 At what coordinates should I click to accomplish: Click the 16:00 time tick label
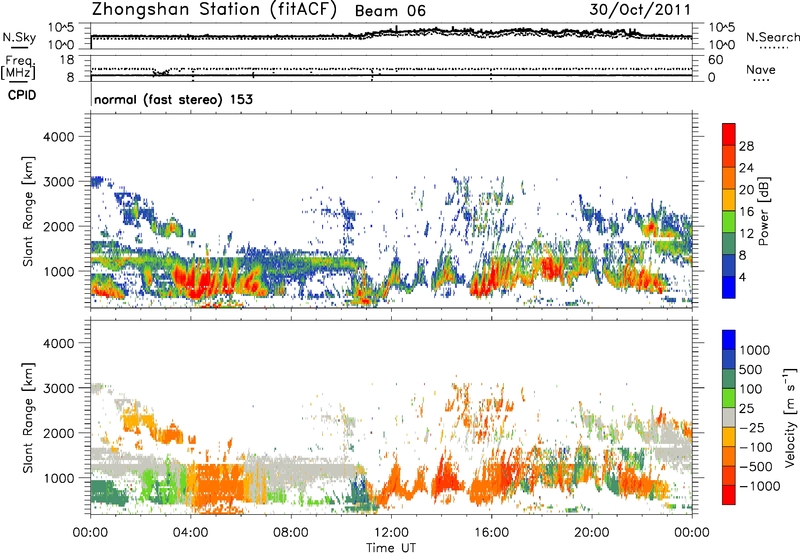491,533
